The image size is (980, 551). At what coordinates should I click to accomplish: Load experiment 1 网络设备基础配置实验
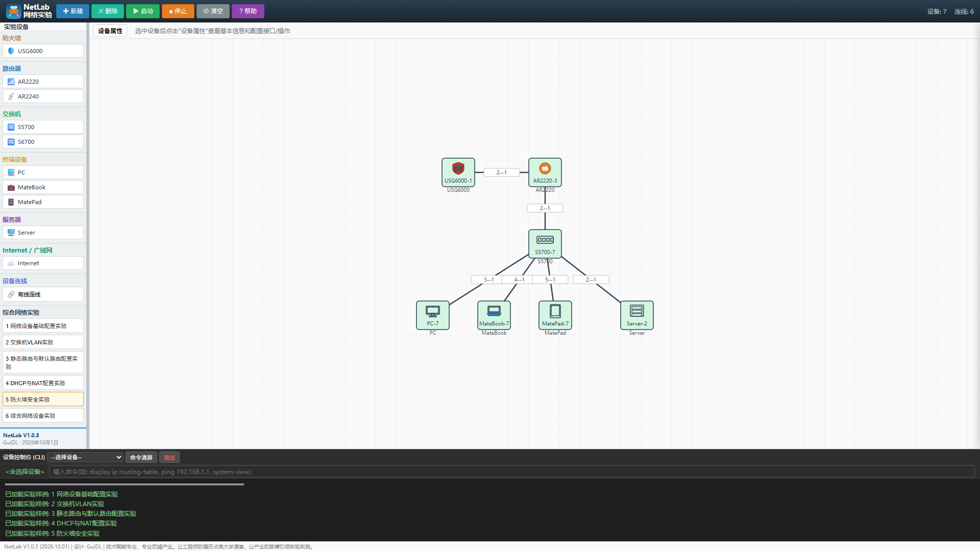click(x=43, y=326)
